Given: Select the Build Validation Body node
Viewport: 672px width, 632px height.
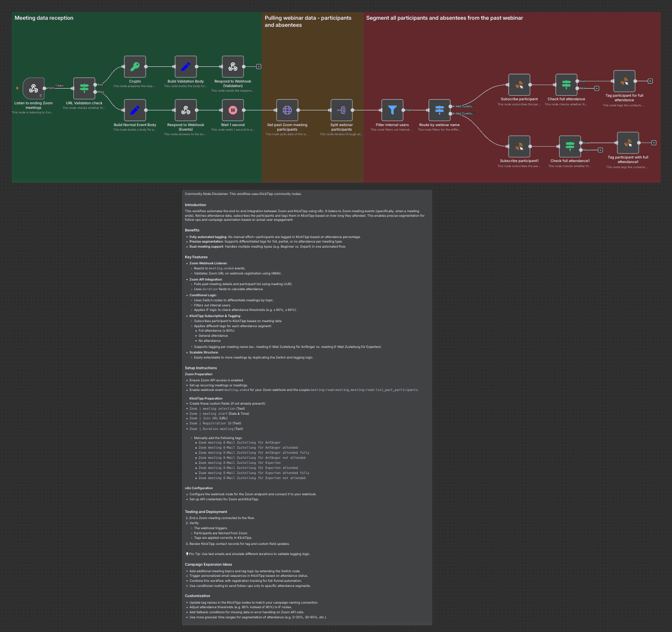Looking at the screenshot, I should (185, 66).
